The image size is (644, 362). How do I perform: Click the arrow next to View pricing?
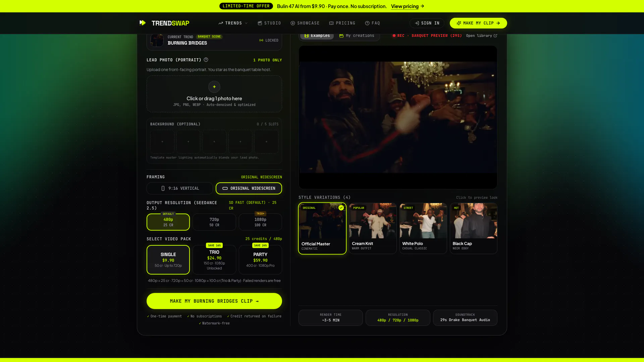422,6
